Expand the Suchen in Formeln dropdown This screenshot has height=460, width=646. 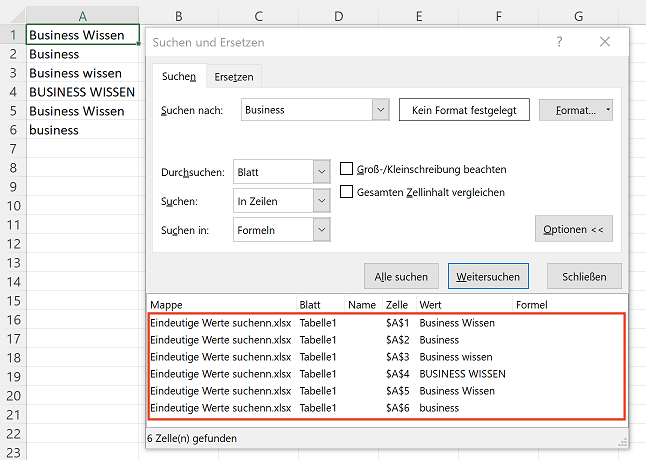click(322, 230)
